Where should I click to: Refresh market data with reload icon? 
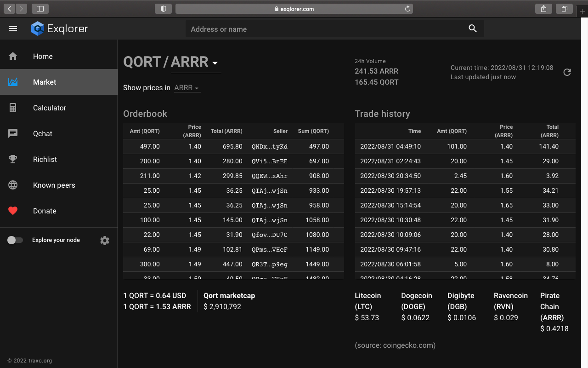[567, 72]
